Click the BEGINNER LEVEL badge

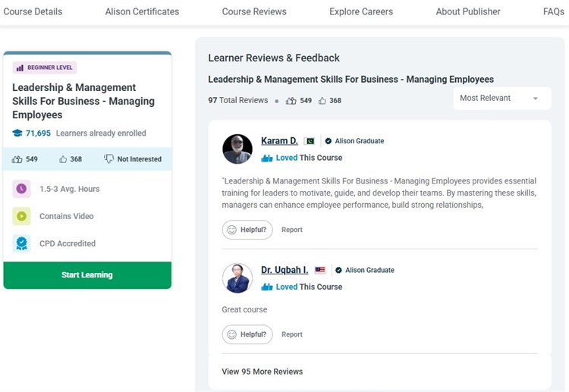click(45, 67)
